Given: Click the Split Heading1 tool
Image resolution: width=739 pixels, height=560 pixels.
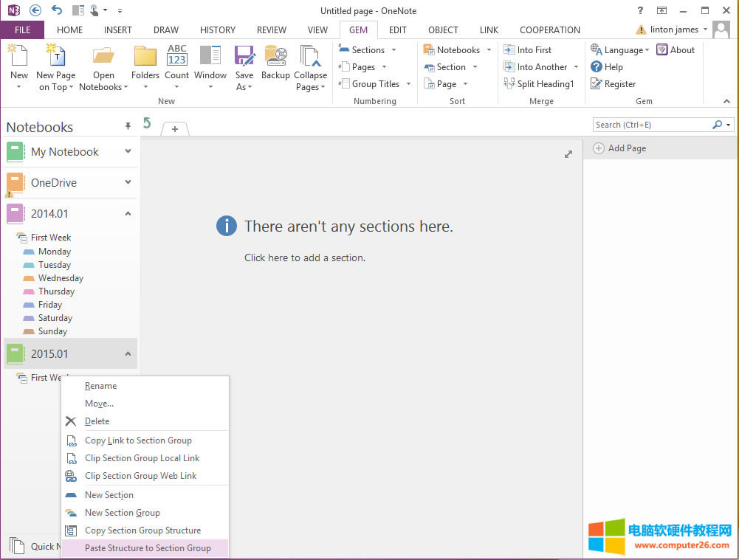Looking at the screenshot, I should coord(538,83).
